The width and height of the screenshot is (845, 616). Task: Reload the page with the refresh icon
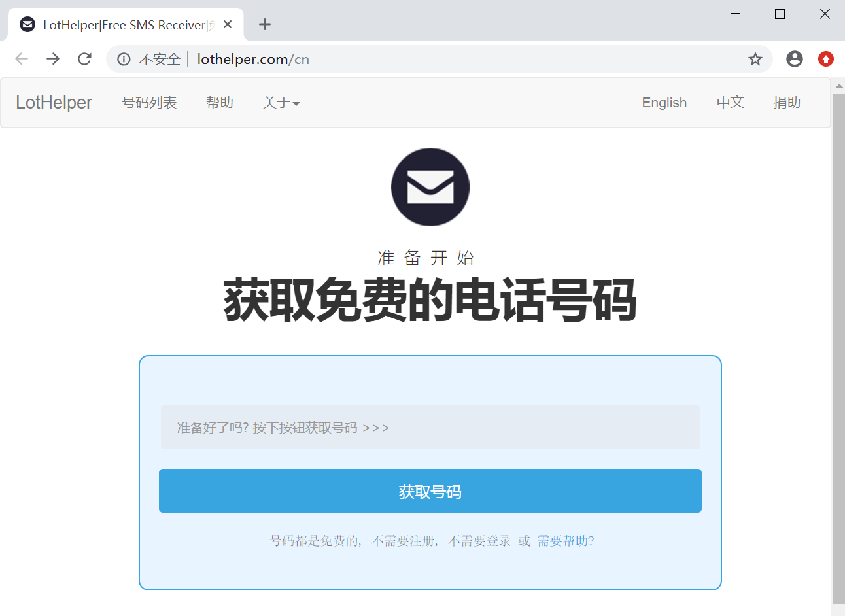tap(84, 59)
